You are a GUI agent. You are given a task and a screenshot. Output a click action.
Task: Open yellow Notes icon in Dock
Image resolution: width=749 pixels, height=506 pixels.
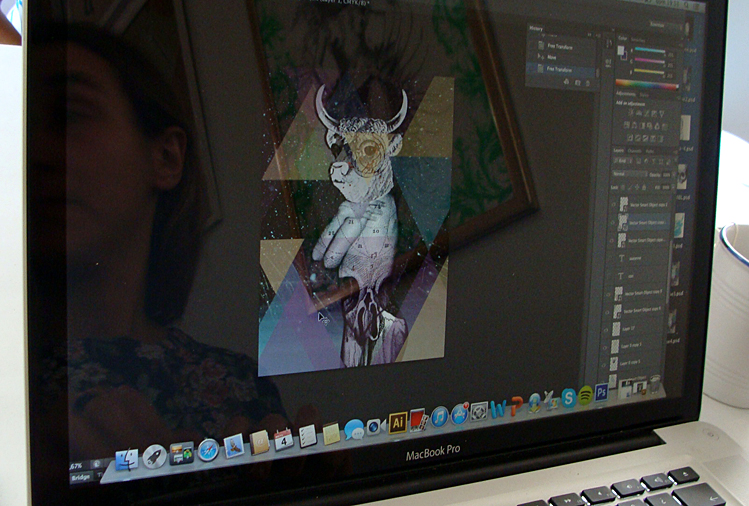[x=331, y=433]
